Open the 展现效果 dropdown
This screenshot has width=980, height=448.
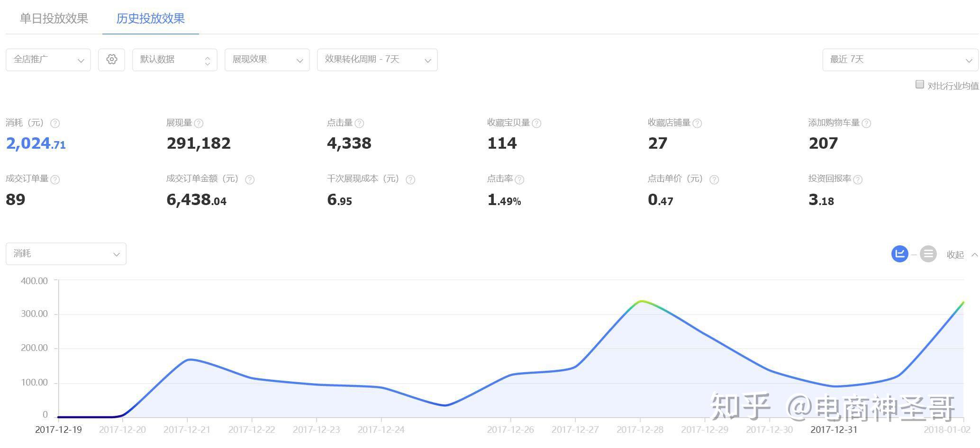point(267,60)
